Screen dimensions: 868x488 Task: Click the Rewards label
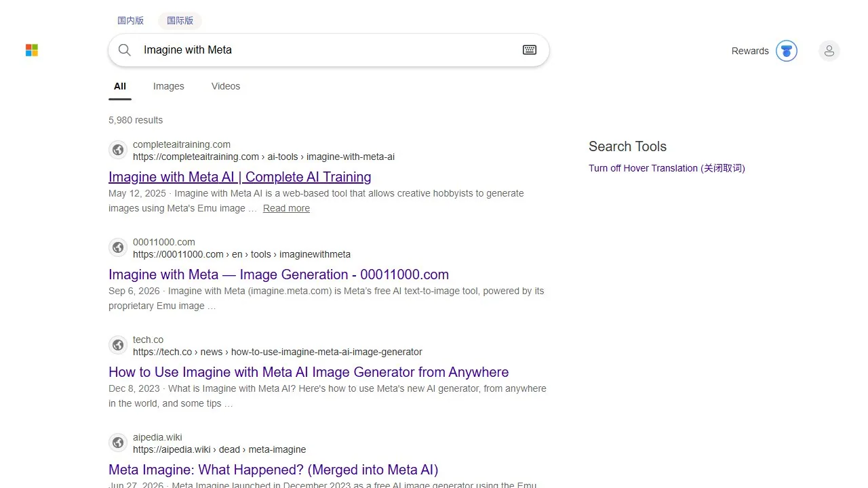coord(750,51)
